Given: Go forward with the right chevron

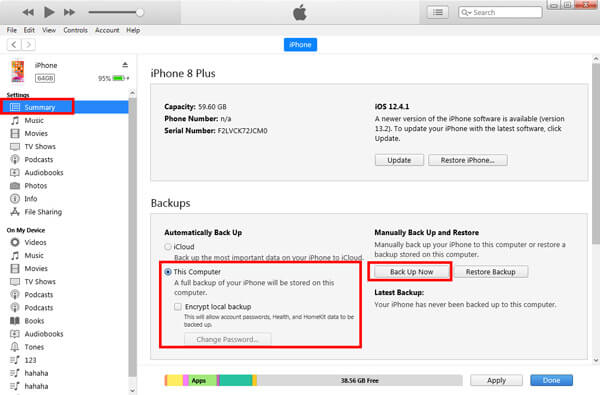Looking at the screenshot, I should coord(28,45).
